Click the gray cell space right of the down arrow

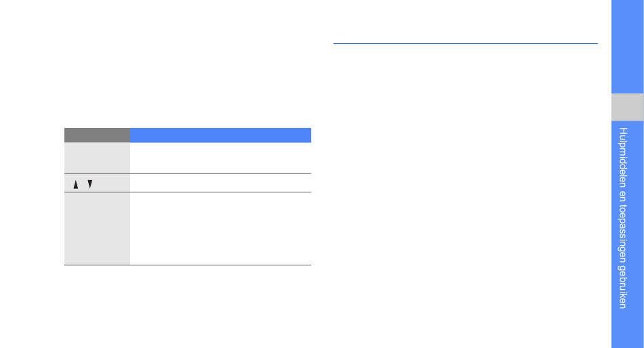pos(111,184)
